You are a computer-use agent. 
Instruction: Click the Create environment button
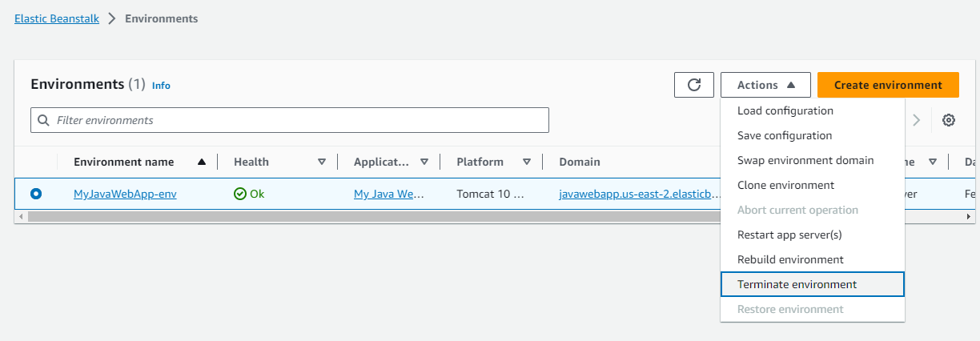(x=888, y=85)
